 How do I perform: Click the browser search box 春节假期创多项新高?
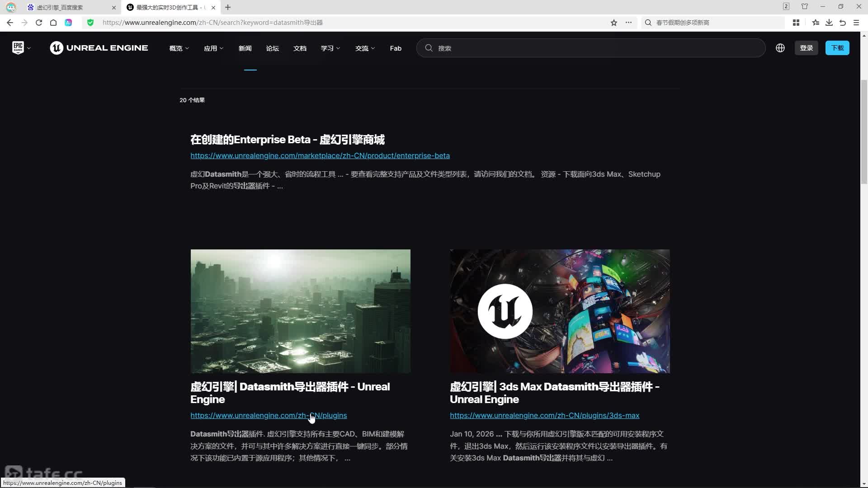tap(713, 23)
